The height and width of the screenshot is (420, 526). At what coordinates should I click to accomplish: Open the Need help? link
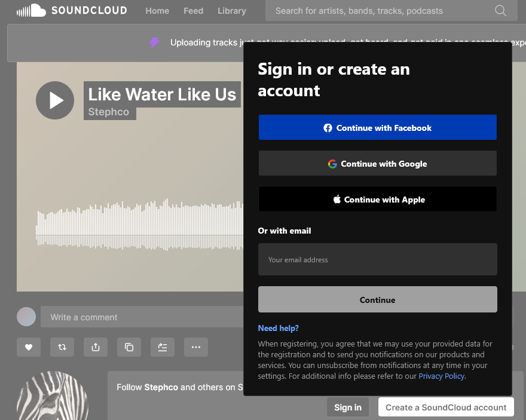tap(278, 328)
